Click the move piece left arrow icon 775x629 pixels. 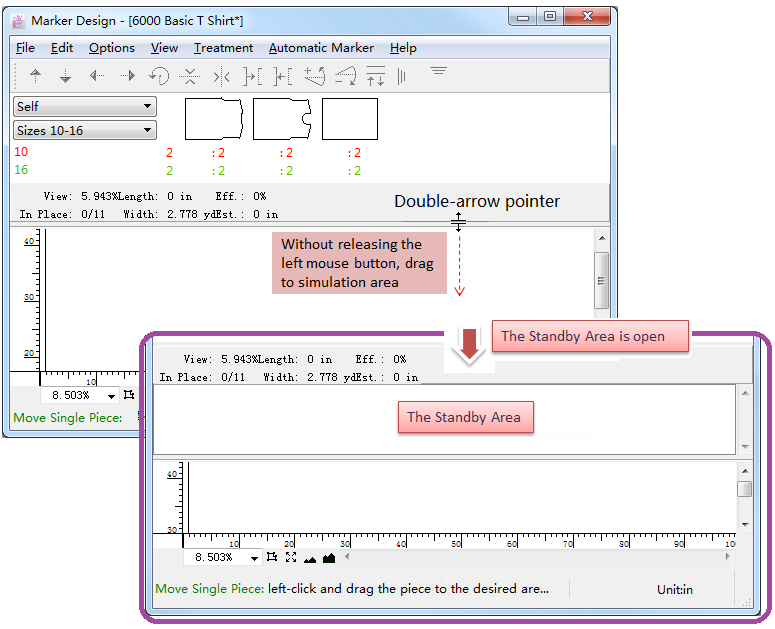pos(96,76)
